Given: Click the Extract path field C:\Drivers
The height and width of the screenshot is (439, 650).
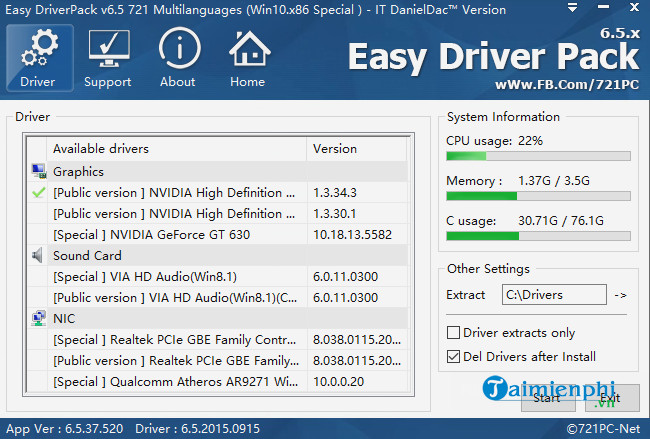Looking at the screenshot, I should tap(553, 295).
